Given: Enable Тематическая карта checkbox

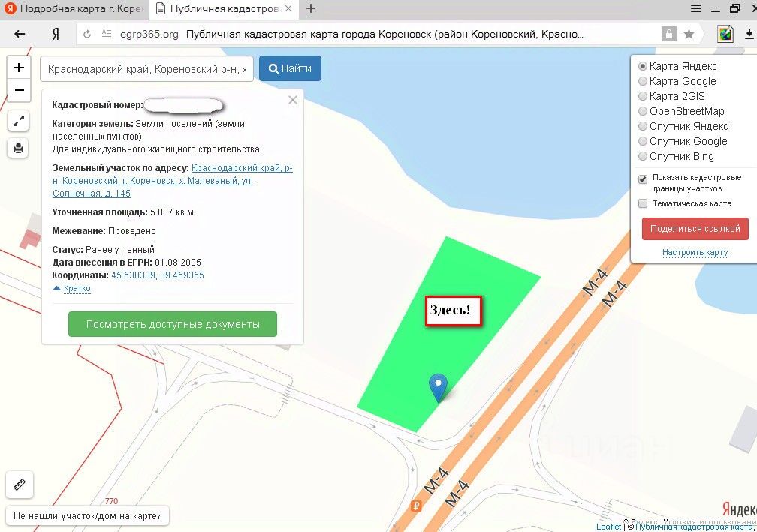Looking at the screenshot, I should click(643, 203).
